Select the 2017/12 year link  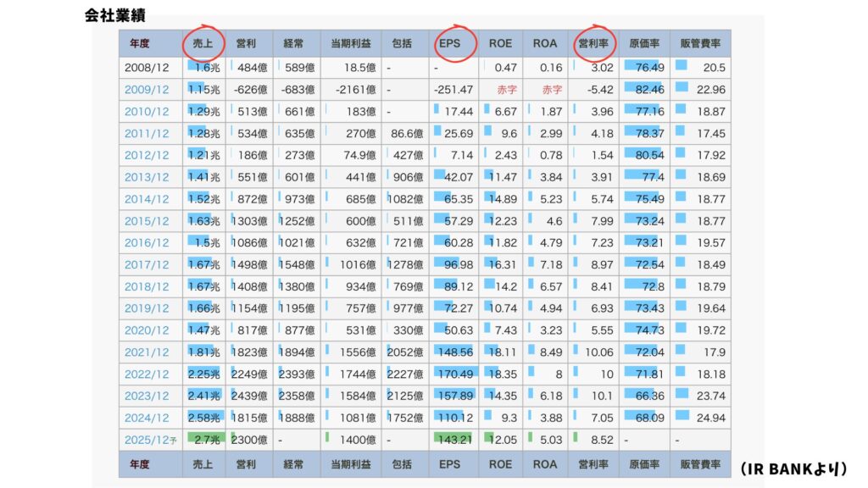[x=147, y=265]
